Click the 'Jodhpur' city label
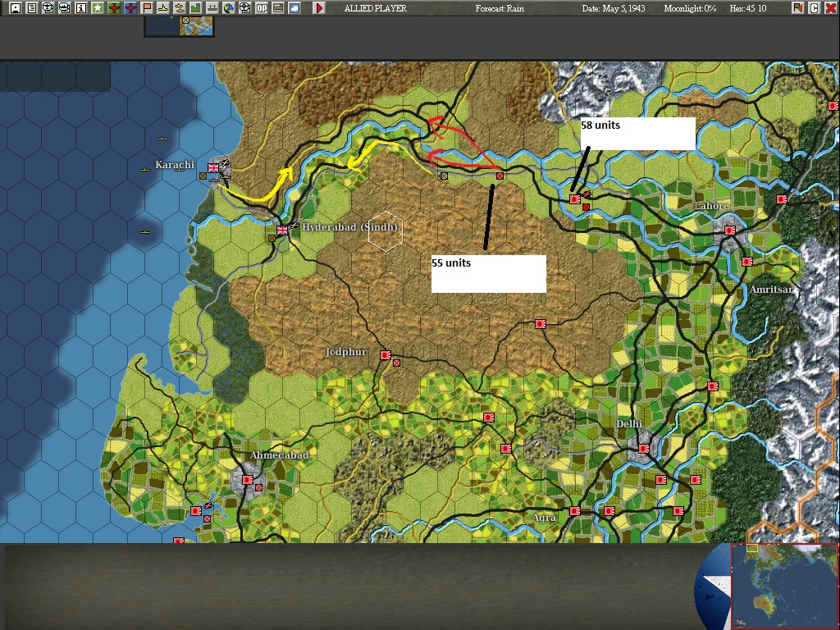 click(x=346, y=352)
